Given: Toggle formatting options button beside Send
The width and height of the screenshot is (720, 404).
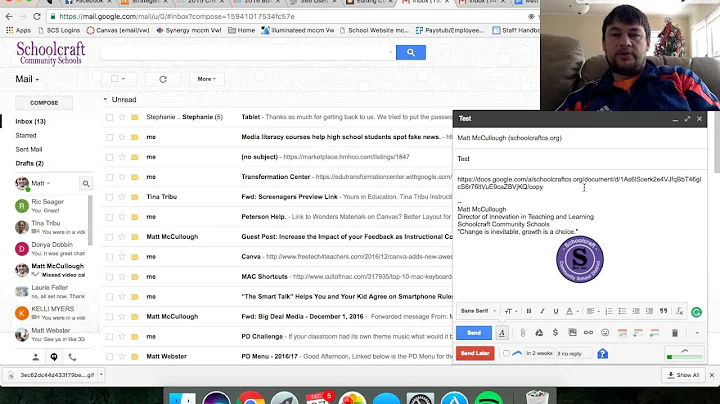Looking at the screenshot, I should 502,333.
